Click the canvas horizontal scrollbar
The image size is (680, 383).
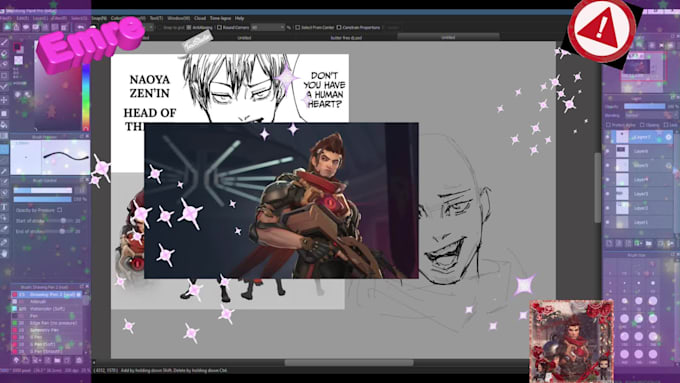pos(349,363)
